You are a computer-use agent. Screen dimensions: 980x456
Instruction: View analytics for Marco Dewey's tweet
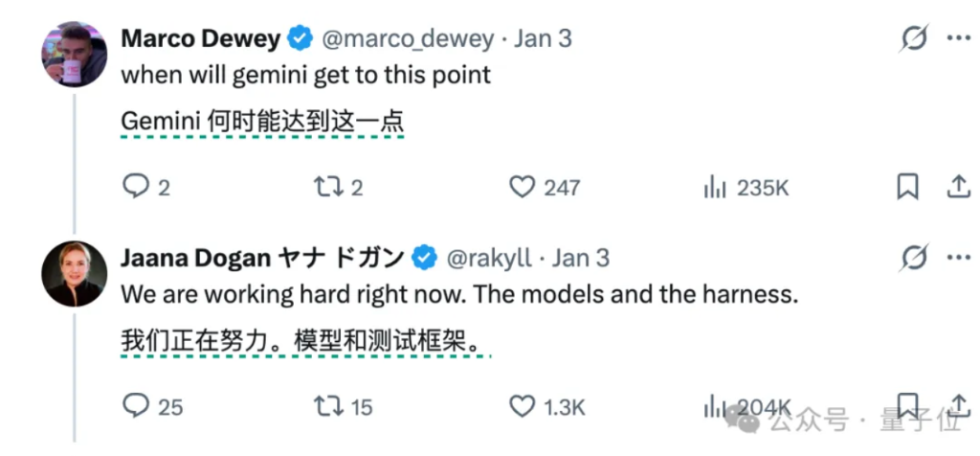(x=715, y=187)
